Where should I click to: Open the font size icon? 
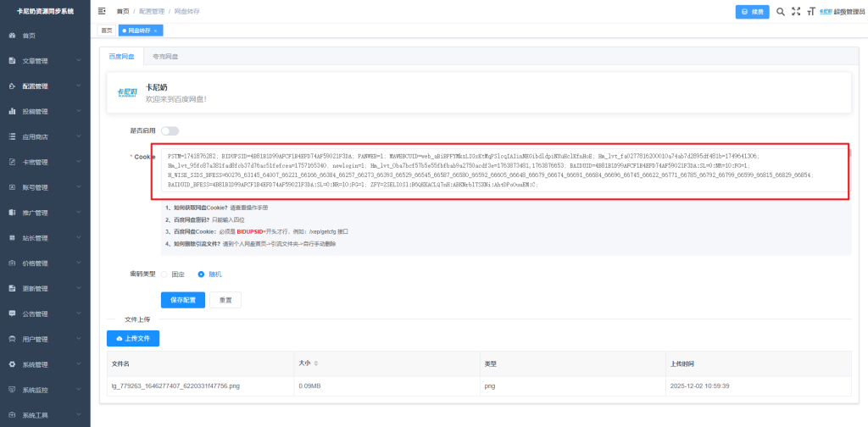point(810,12)
